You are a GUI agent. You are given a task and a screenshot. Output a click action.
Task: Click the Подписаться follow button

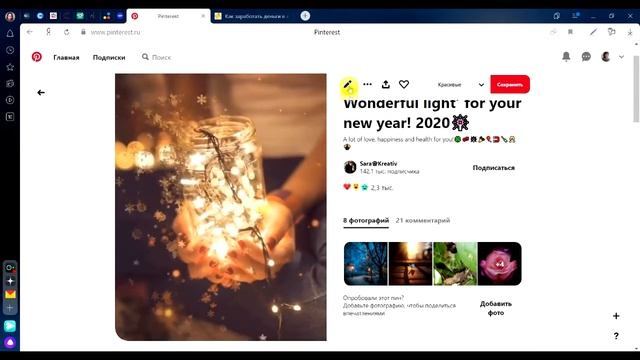pos(493,168)
